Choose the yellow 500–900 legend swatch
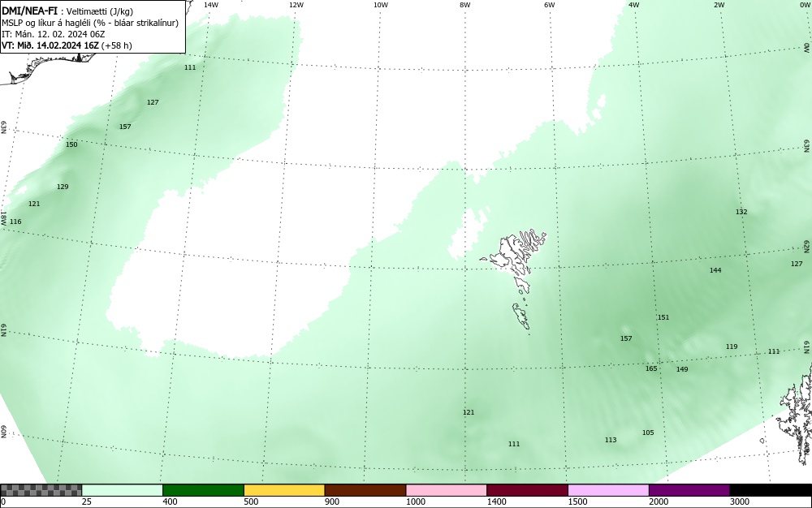Viewport: 812px width, 508px height. 284,490
